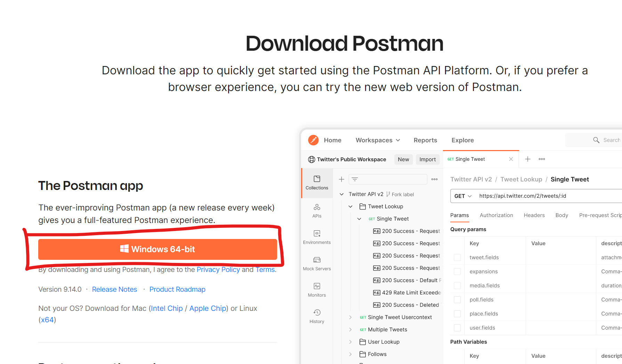622x364 pixels.
Task: Download the Linux x64 version
Action: (47, 320)
